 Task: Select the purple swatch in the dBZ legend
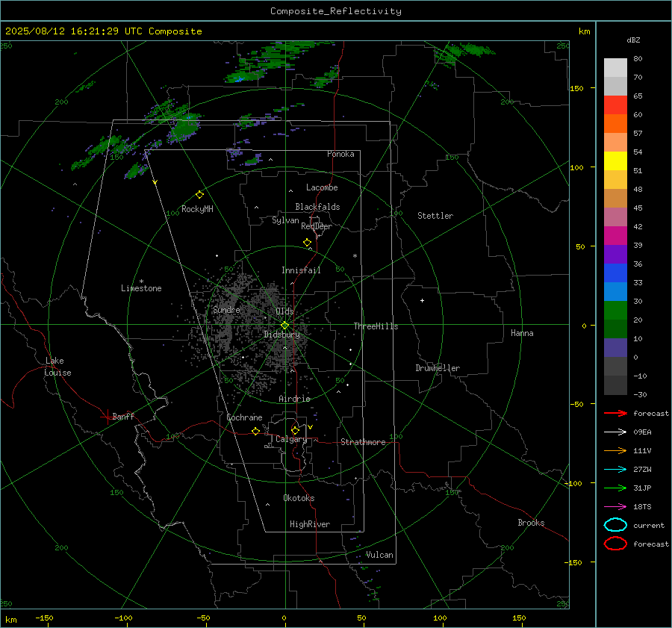pos(615,254)
